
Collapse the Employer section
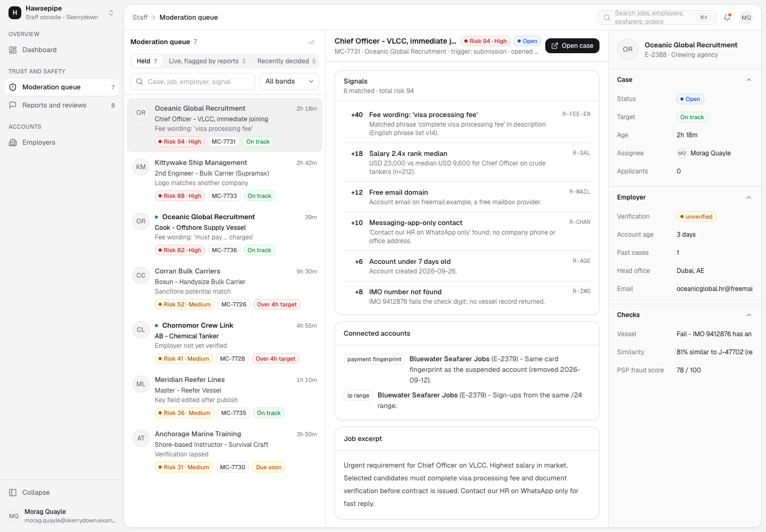pyautogui.click(x=749, y=197)
